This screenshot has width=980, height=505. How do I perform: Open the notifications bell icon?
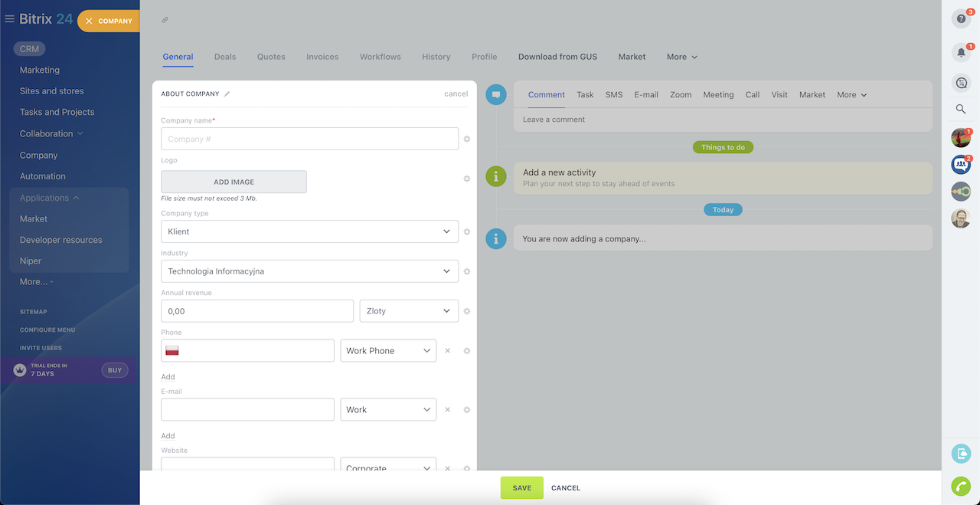click(x=960, y=53)
